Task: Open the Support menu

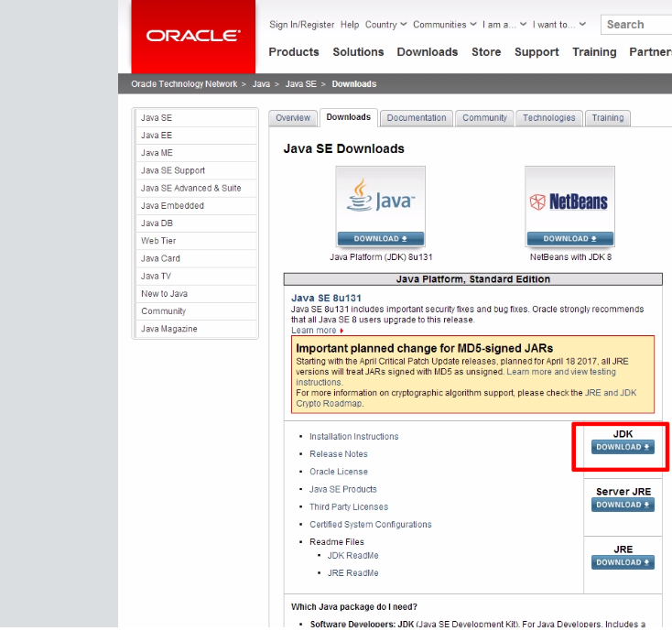Action: click(x=537, y=52)
